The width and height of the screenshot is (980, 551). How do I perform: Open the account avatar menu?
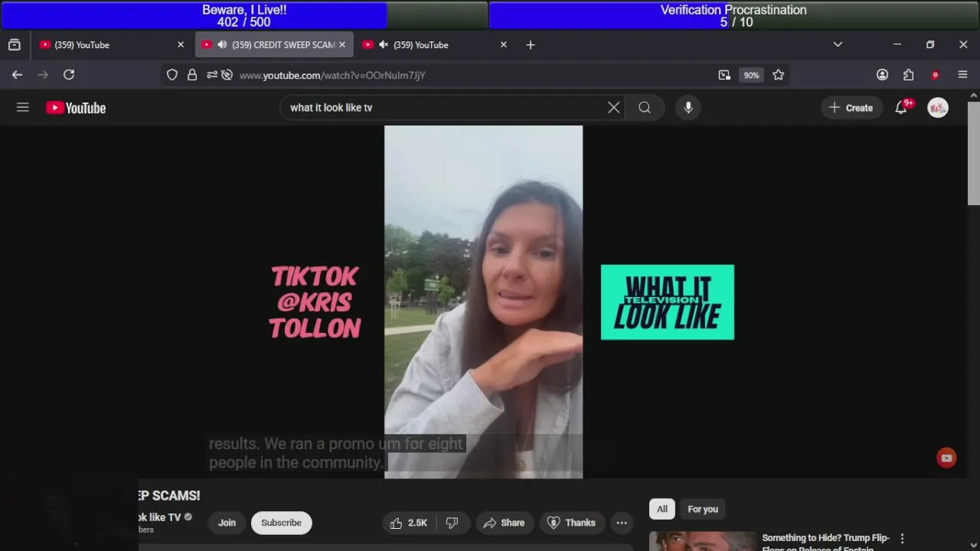click(x=938, y=108)
